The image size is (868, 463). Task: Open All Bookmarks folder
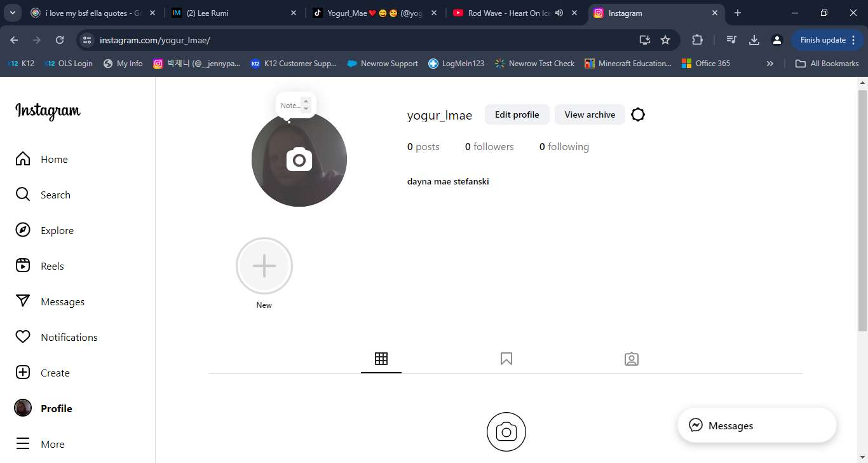827,64
